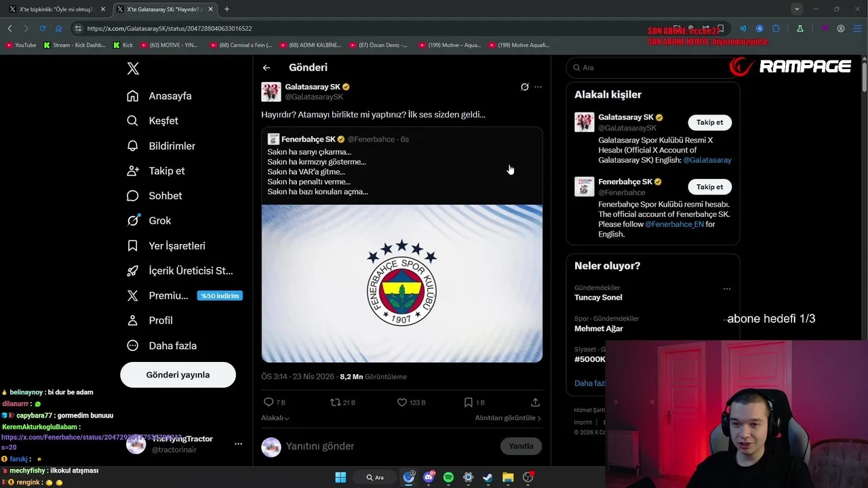Open the post's three-dot more menu
The width and height of the screenshot is (868, 488).
coord(538,87)
